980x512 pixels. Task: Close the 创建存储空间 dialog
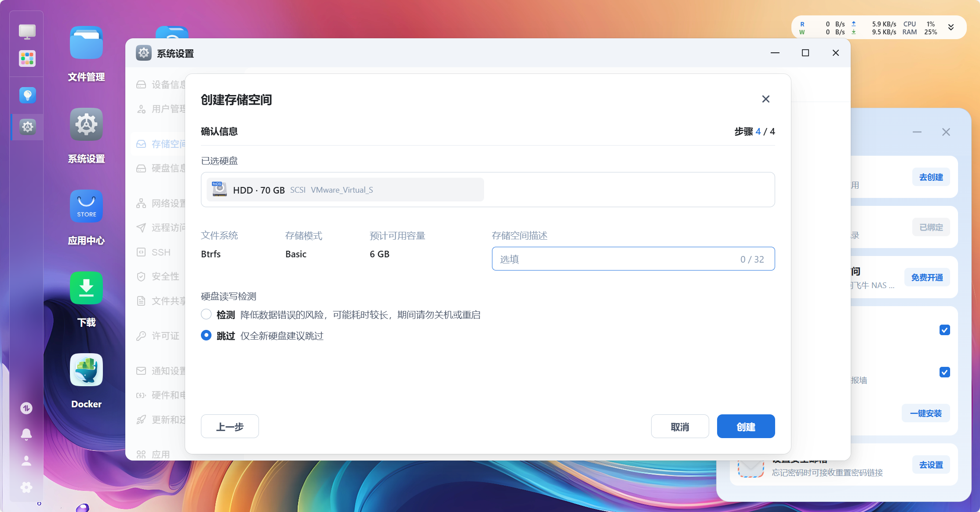point(765,99)
